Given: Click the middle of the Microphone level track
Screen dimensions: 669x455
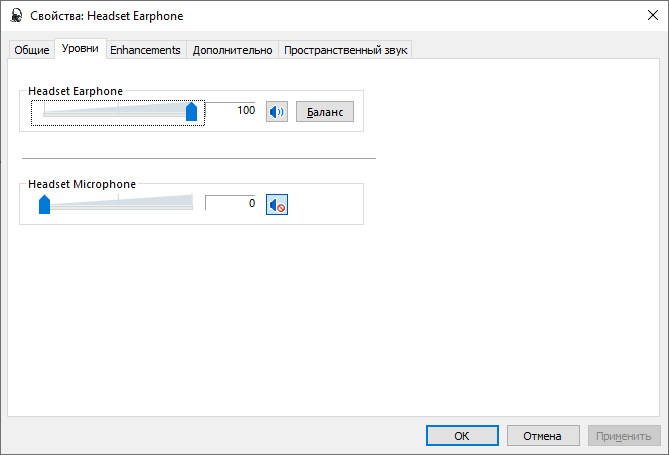Looking at the screenshot, I should 118,205.
